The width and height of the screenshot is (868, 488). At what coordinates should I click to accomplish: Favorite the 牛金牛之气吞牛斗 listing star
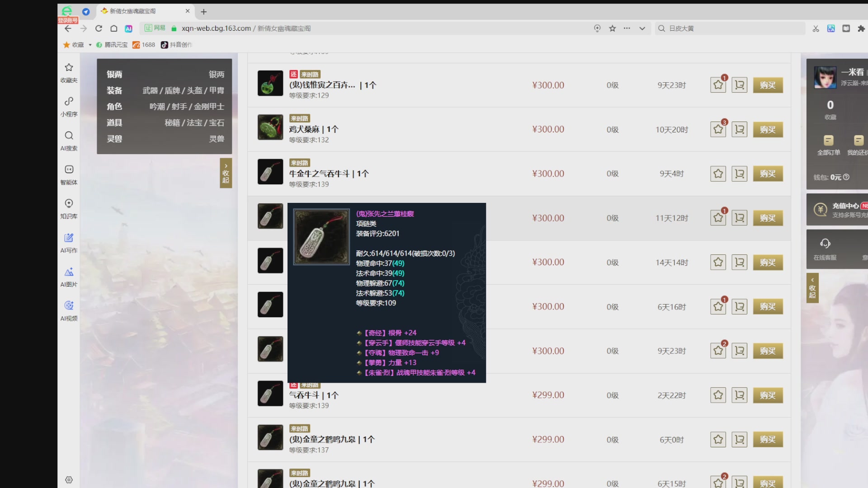pos(718,174)
